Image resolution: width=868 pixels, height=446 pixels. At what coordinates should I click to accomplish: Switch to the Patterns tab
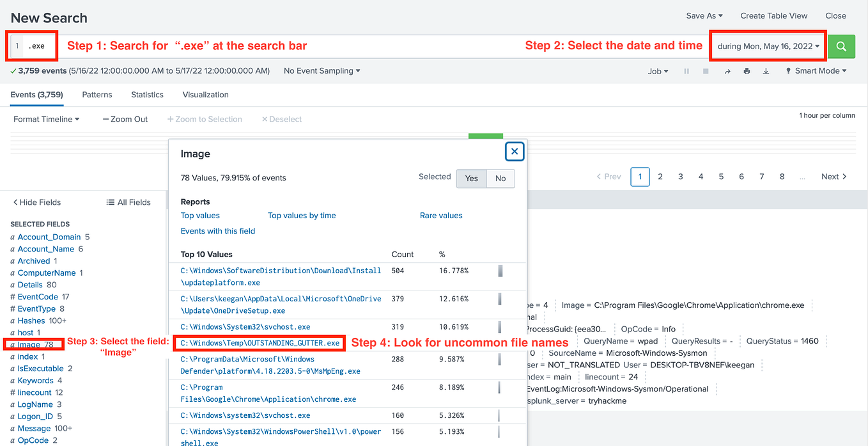pos(97,94)
